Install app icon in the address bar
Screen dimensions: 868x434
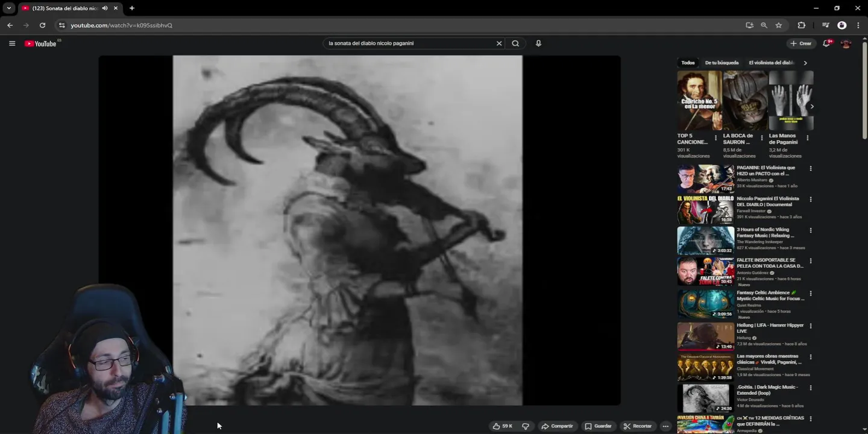pyautogui.click(x=749, y=25)
